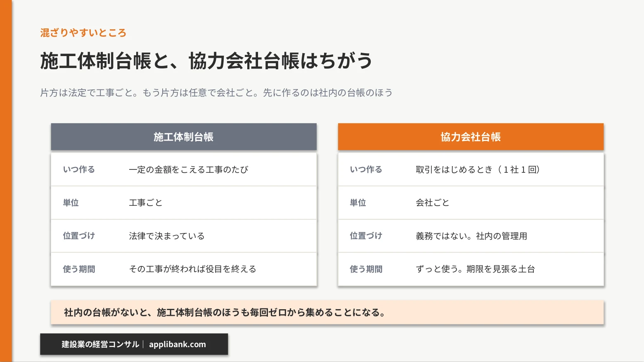644x362 pixels.
Task: Click いつ作る label in 協力会社台帳 table
Action: (x=366, y=169)
